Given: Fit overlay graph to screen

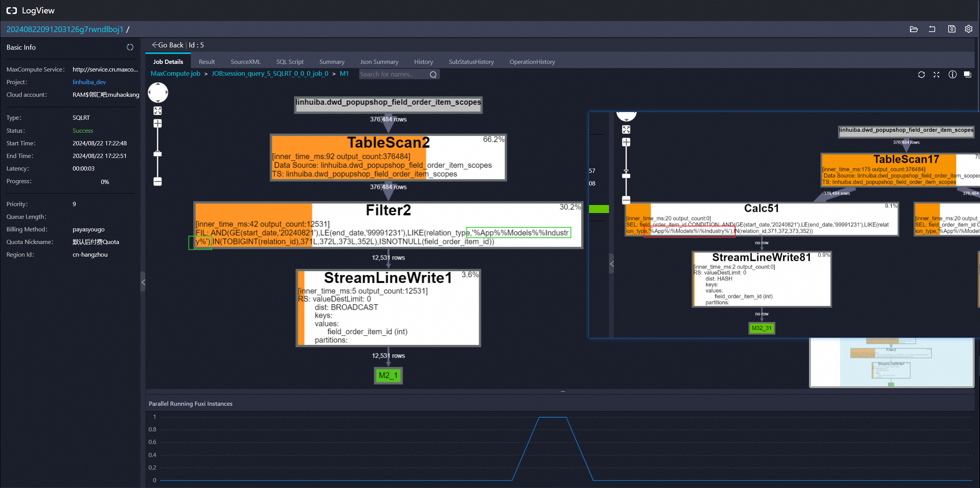Looking at the screenshot, I should 626,130.
